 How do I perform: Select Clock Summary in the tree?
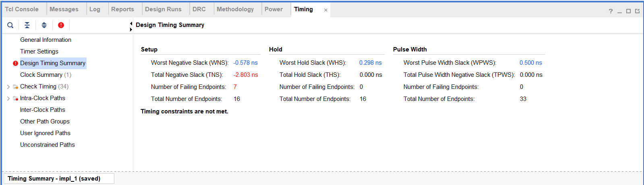(41, 75)
